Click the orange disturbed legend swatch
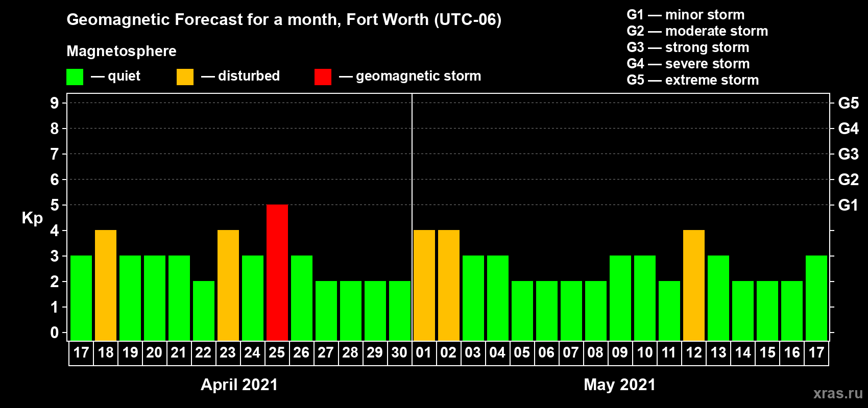This screenshot has width=868, height=408. 185,77
